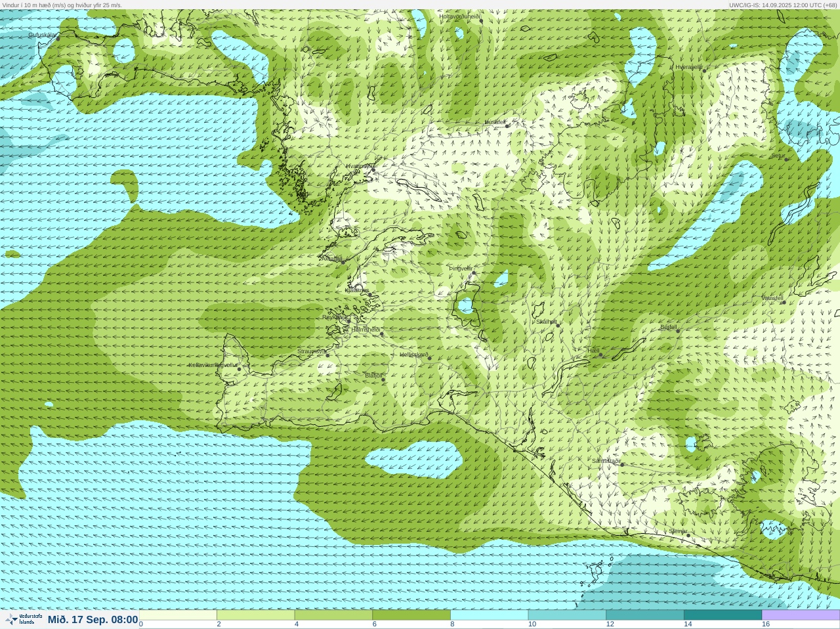Select the 8–10 m/s pale cyan legend swatch
840x629 pixels.
pyautogui.click(x=490, y=615)
